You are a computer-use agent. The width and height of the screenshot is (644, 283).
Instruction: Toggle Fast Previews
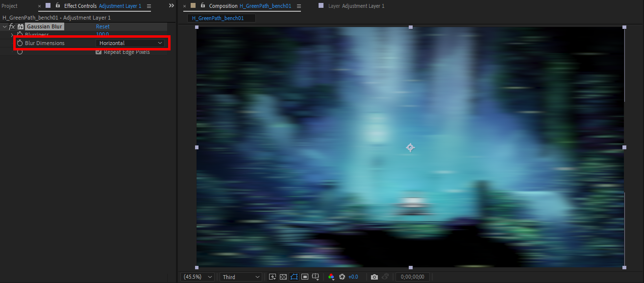272,277
